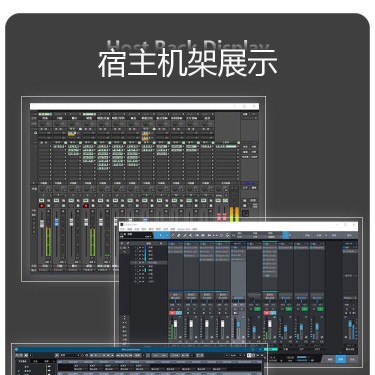This screenshot has width=375, height=375.
Task: Click the pink master fader in the top mixer window
Action: tap(219, 216)
